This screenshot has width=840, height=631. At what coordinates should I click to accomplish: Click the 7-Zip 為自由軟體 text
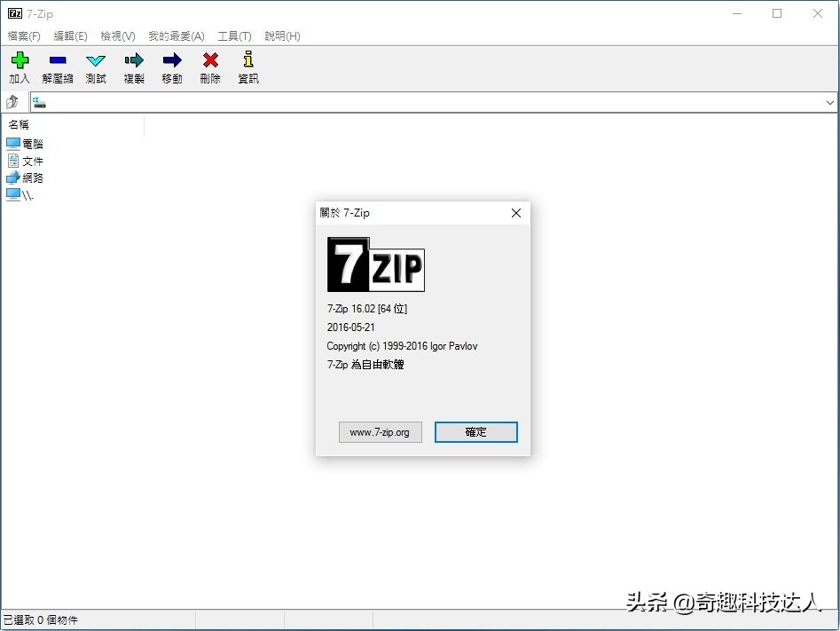click(x=365, y=365)
